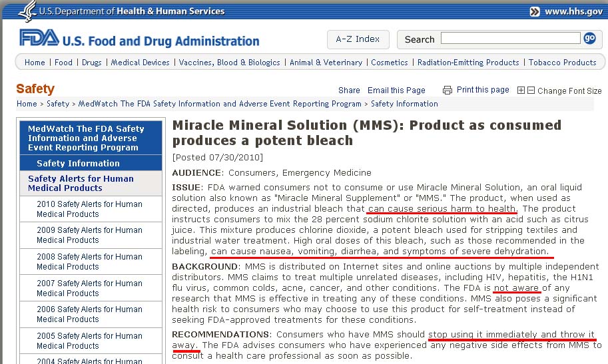The width and height of the screenshot is (608, 364).
Task: Open the A-Z Index
Action: 358,39
